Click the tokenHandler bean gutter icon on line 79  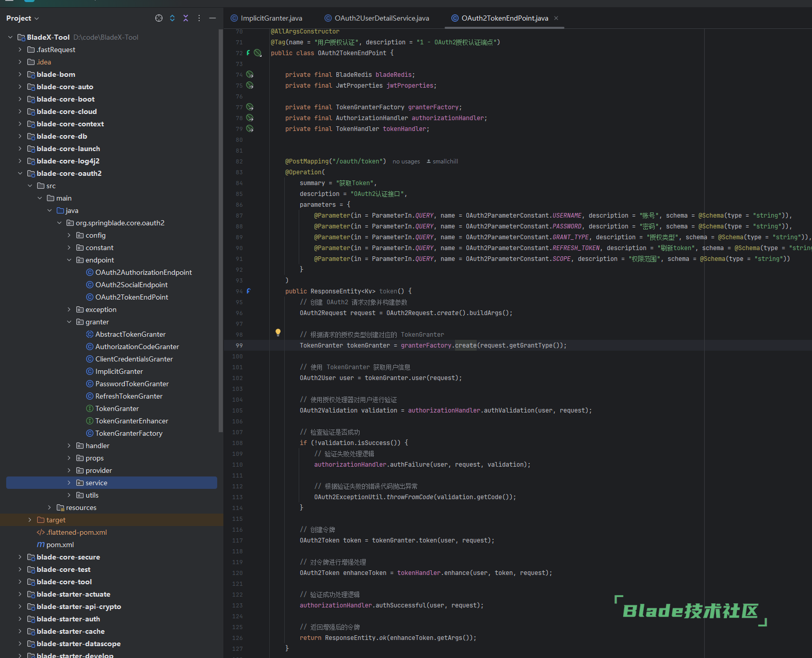[250, 129]
